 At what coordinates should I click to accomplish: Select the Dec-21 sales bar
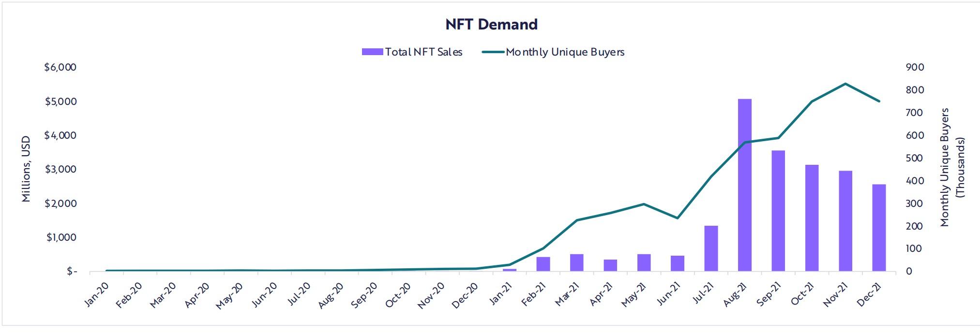(879, 227)
